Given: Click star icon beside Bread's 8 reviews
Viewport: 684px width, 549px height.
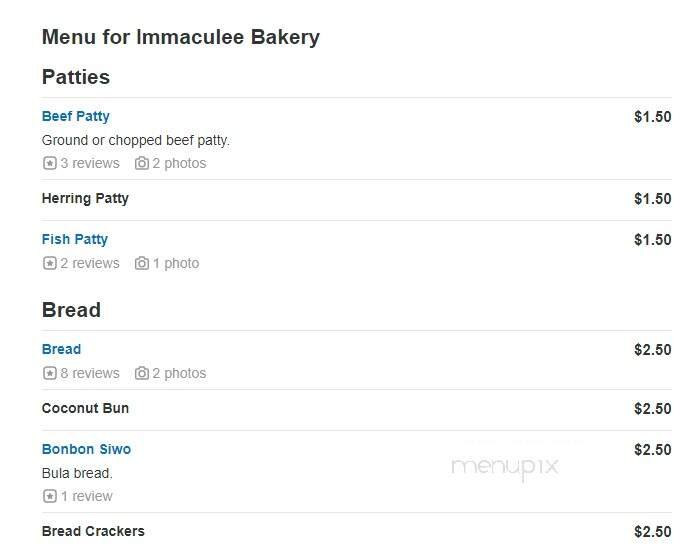Looking at the screenshot, I should point(49,373).
